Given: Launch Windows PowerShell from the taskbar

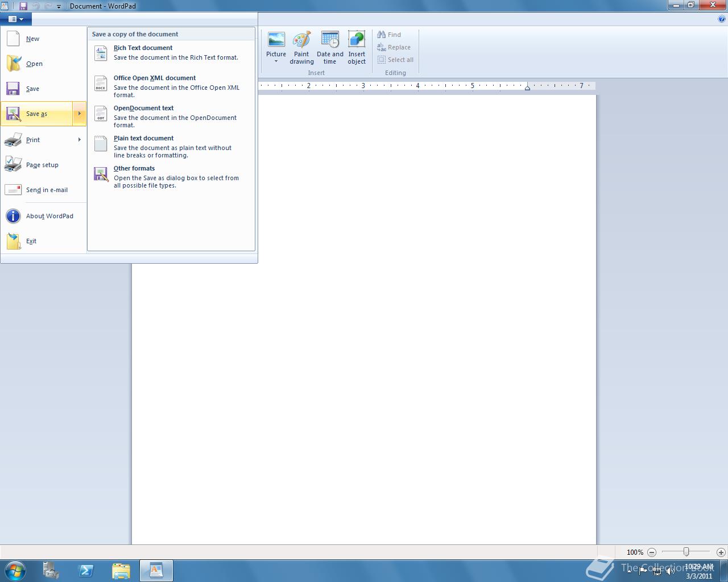Looking at the screenshot, I should click(86, 571).
